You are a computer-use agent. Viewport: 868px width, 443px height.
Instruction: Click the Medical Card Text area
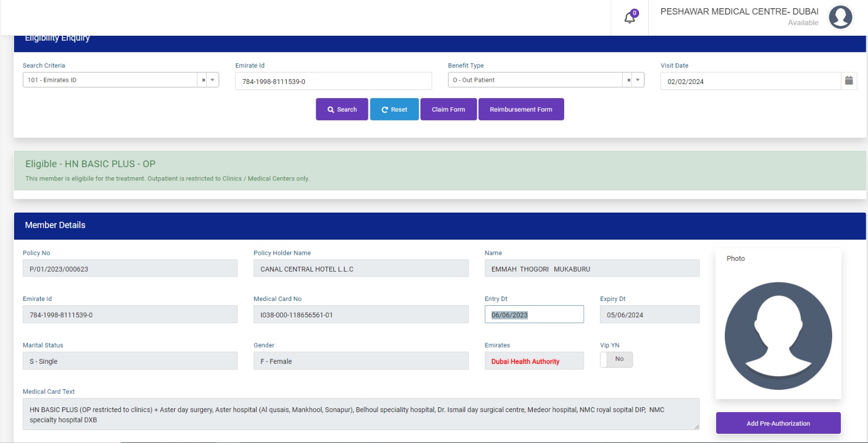coord(360,415)
